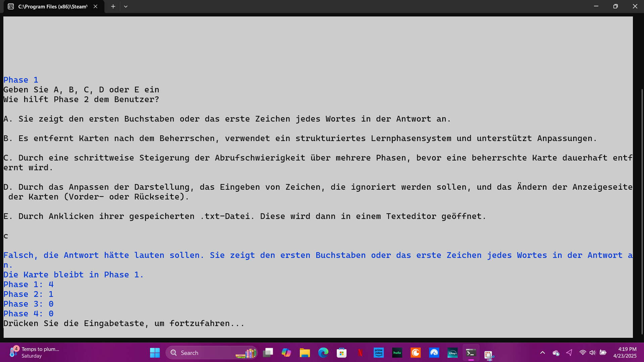Launch Hulu from the taskbar

[397, 353]
